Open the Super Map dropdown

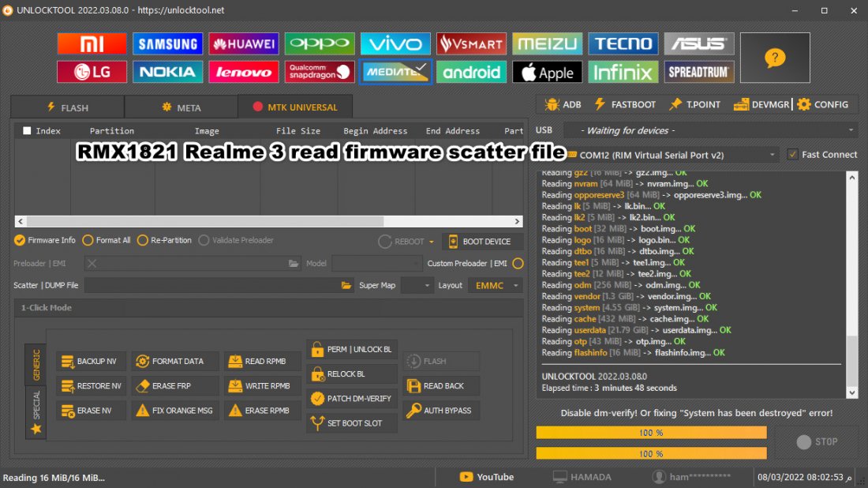tap(417, 285)
